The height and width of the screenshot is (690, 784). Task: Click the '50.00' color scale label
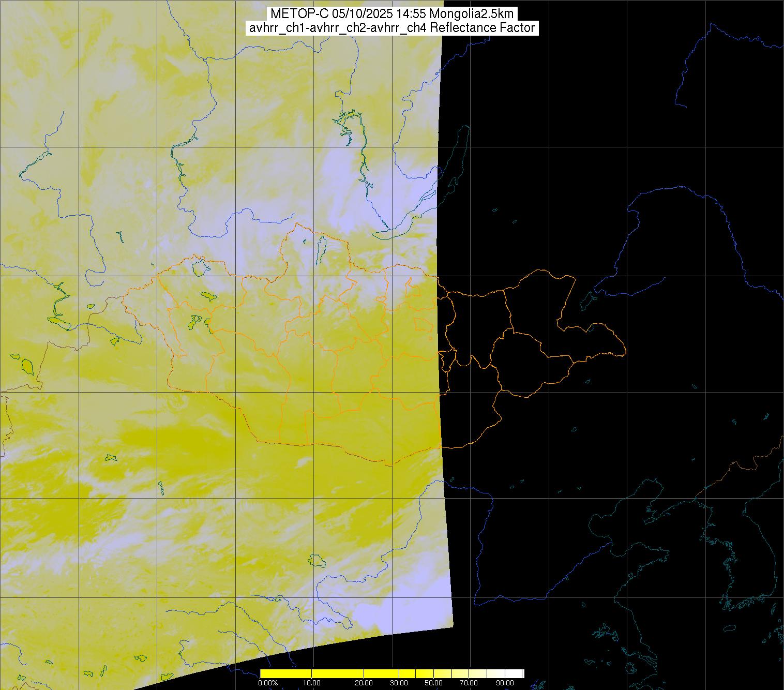433,683
